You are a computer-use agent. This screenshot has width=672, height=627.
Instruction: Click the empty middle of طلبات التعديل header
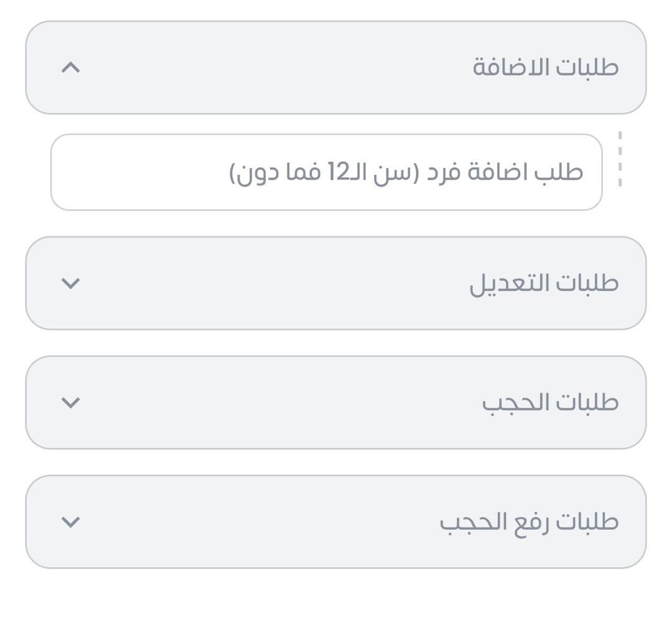[x=268, y=284]
